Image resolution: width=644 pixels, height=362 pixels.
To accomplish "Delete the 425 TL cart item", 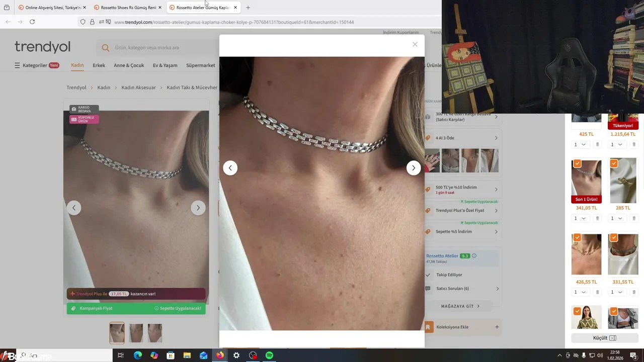I will [597, 145].
